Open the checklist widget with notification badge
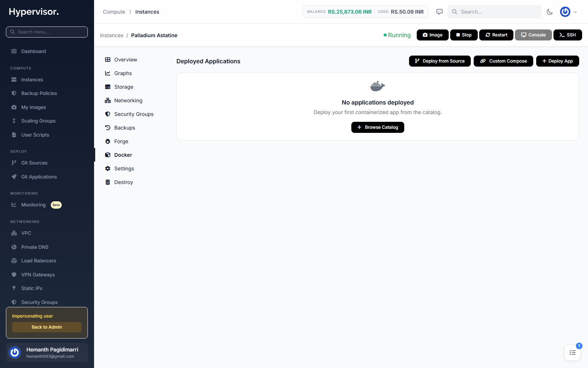This screenshot has height=368, width=588. [x=573, y=353]
